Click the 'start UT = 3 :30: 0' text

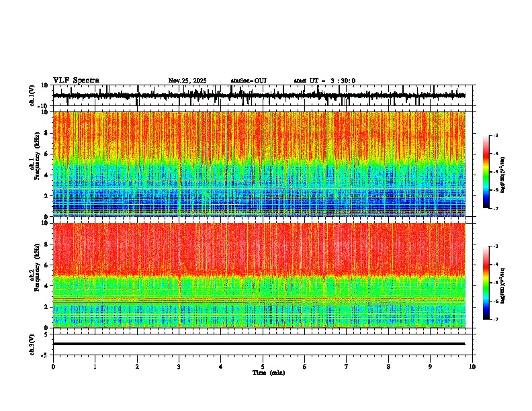click(324, 81)
